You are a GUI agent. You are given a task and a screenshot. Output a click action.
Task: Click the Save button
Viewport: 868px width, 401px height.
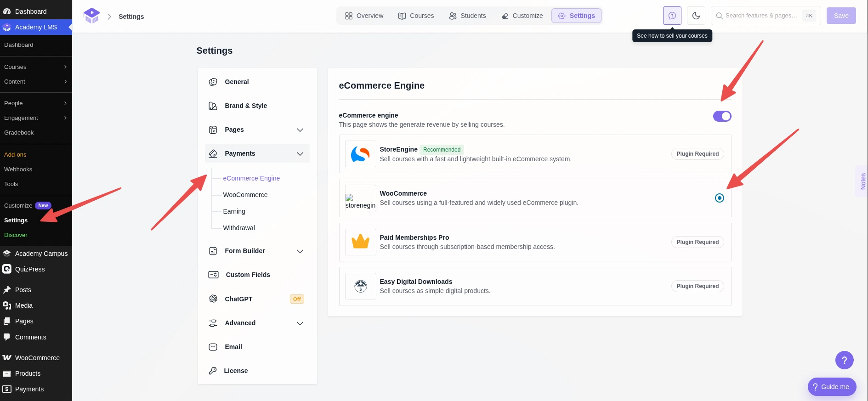click(x=841, y=16)
